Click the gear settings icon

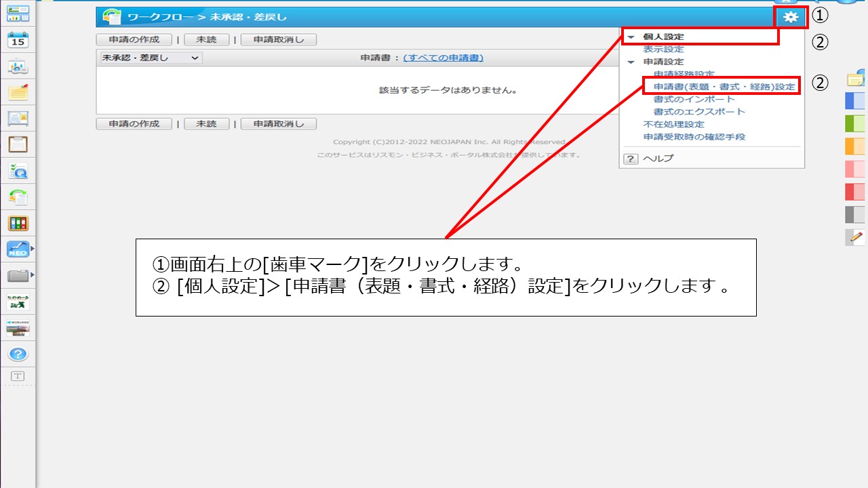(x=790, y=18)
